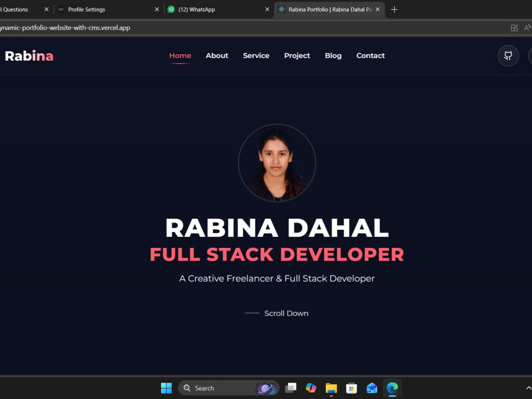
Task: Open Outlook from the taskbar
Action: point(372,388)
